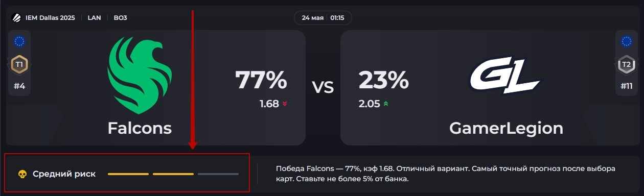Click the GamerLegion team name
The width and height of the screenshot is (644, 196).
pyautogui.click(x=506, y=128)
